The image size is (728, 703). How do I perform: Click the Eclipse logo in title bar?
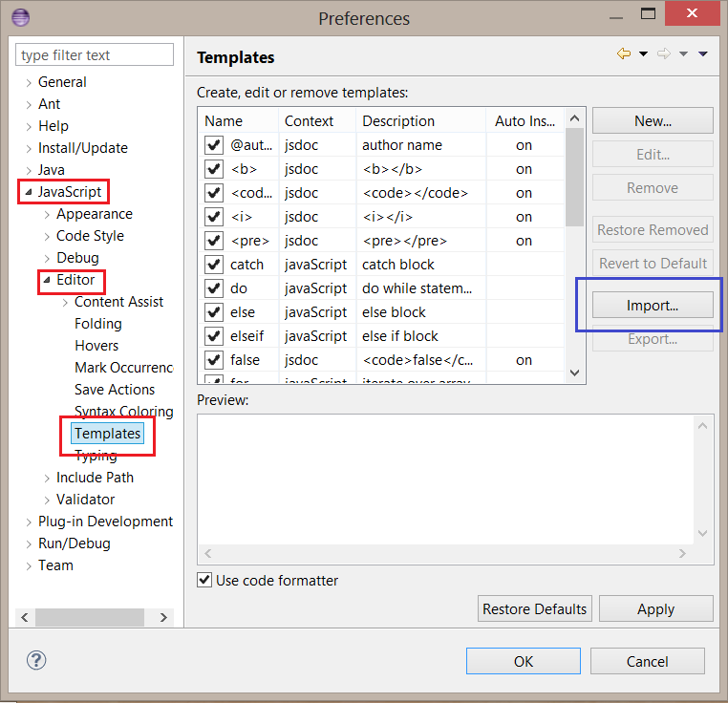(20, 18)
